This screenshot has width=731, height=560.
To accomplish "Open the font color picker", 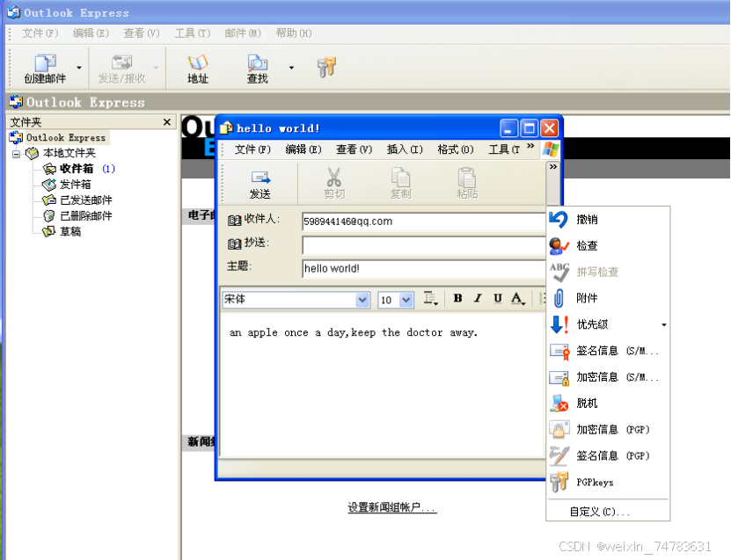I will click(x=517, y=298).
